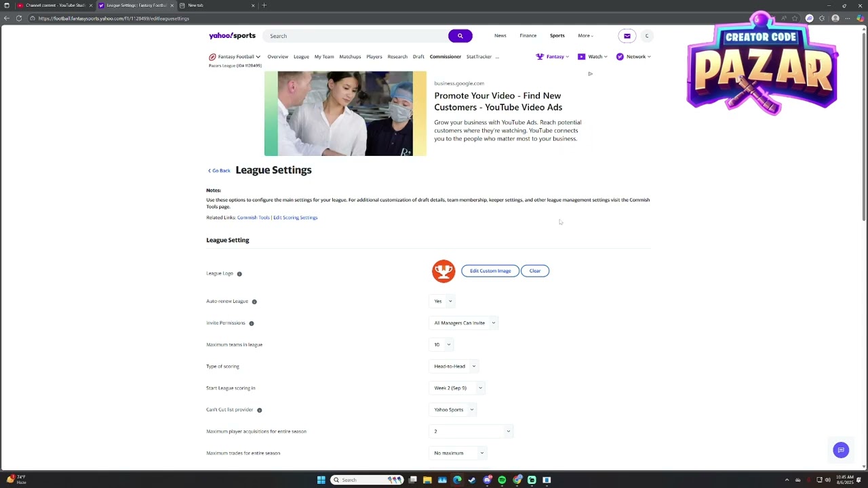This screenshot has height=488, width=868.
Task: Open Windows Start menu
Action: (321, 480)
